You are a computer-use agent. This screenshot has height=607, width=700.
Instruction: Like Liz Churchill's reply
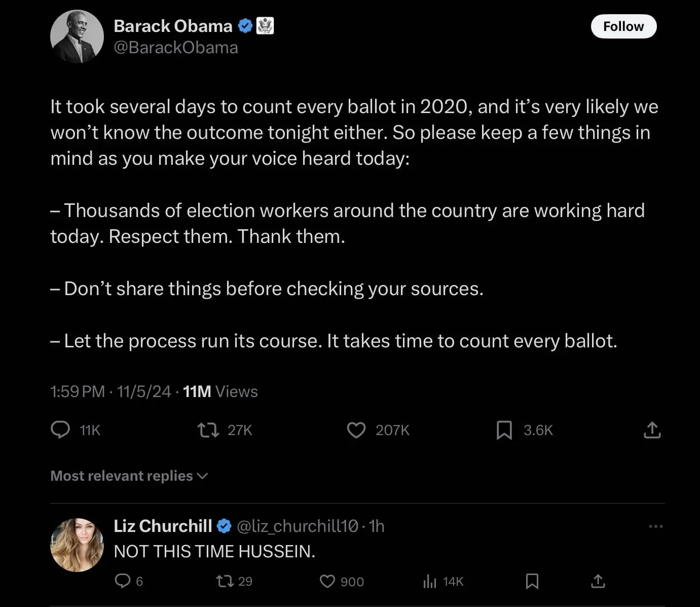coord(327,581)
